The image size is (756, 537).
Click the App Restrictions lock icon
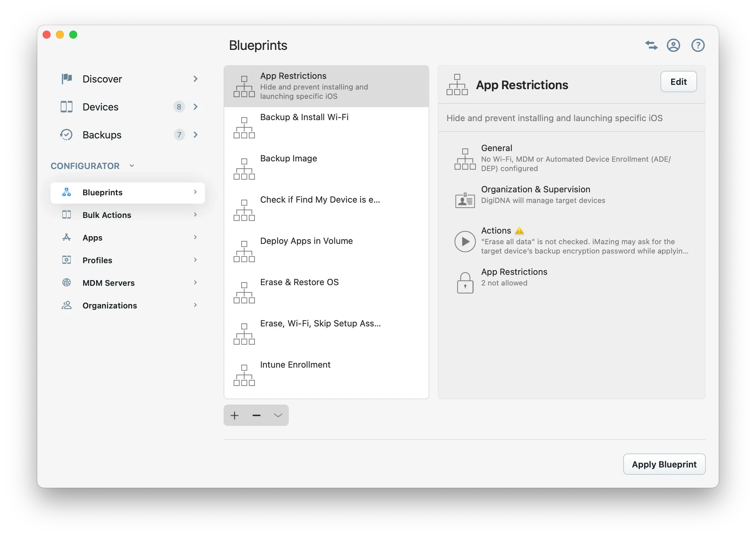[x=465, y=283]
